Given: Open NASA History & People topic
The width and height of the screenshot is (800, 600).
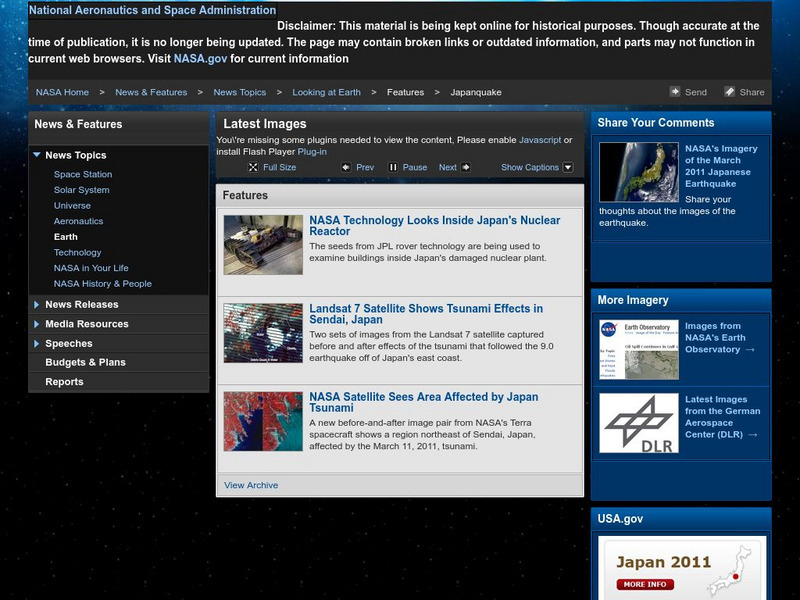Looking at the screenshot, I should coord(103,284).
